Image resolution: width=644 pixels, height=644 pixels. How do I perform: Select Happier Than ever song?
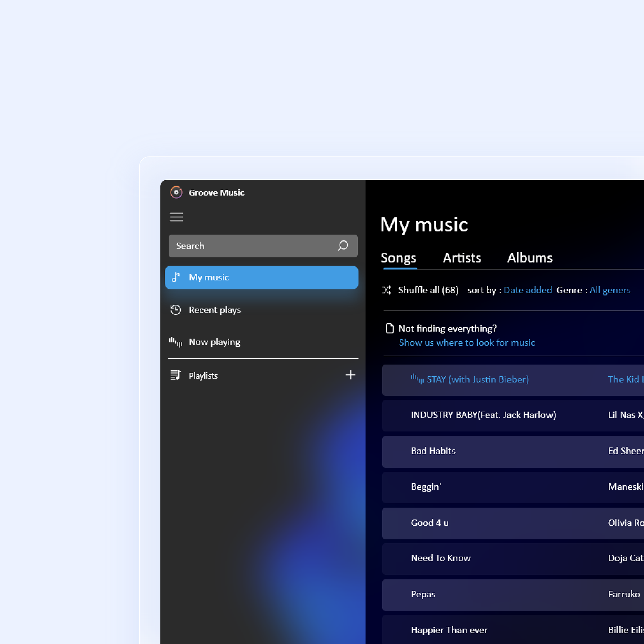point(449,630)
